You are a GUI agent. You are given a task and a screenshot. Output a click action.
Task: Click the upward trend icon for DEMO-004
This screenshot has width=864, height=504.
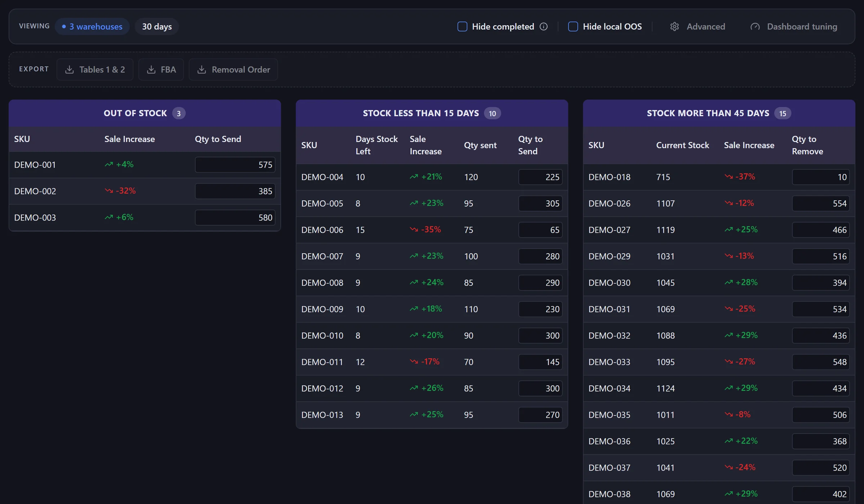(x=414, y=177)
